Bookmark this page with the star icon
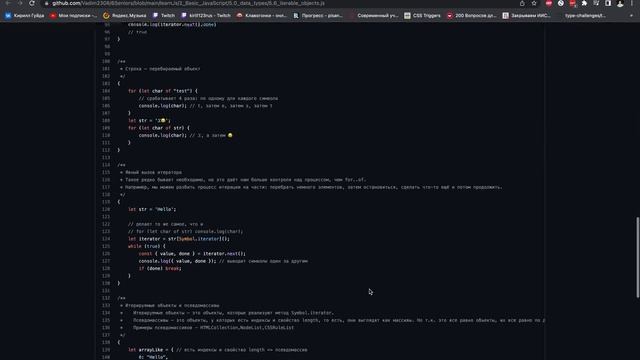 (534, 3)
